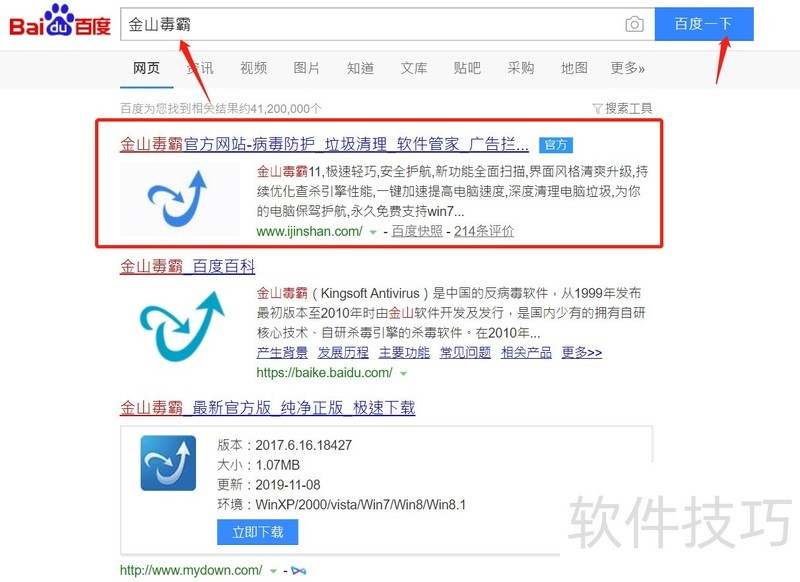800x582 pixels.
Task: Click the Baidu Baike Kingsoft logo thumbnail
Action: pyautogui.click(x=181, y=324)
